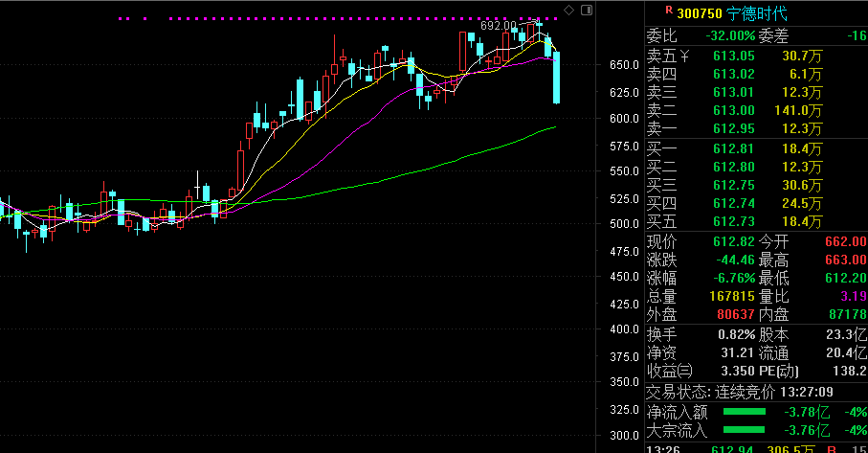Screen dimensions: 868x453
Task: Pick the 买一 price 612.81
Action: 733,148
